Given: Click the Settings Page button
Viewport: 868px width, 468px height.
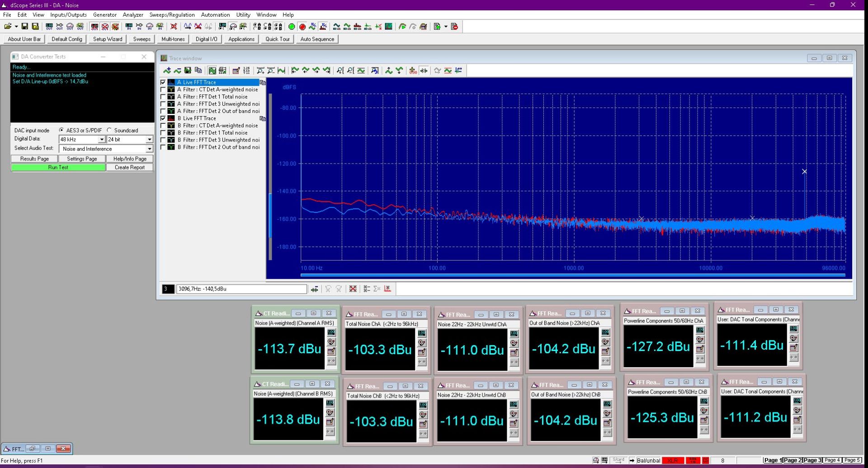Looking at the screenshot, I should coord(82,159).
